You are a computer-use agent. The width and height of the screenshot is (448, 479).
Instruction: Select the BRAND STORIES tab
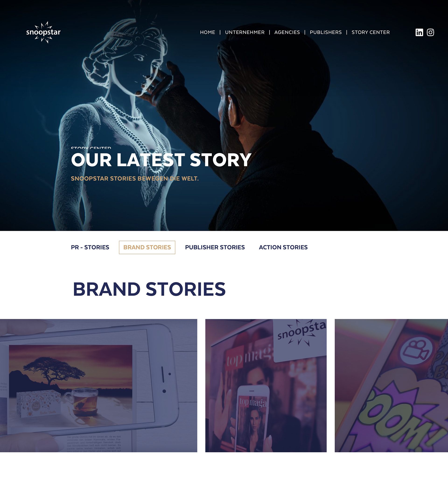147,247
